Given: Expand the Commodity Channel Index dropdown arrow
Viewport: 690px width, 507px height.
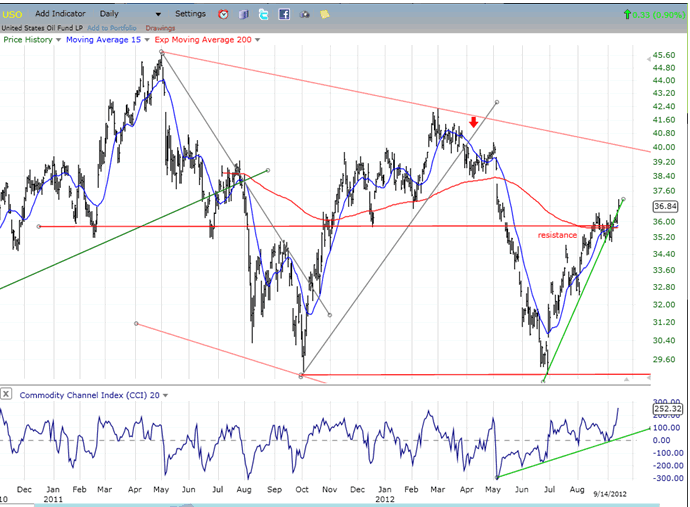Looking at the screenshot, I should click(165, 396).
